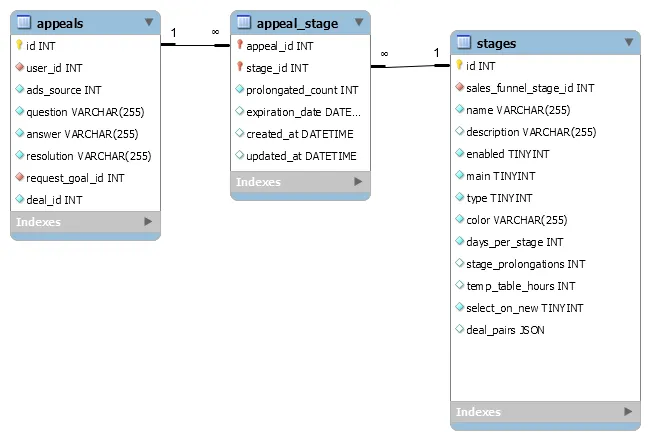
Task: Click the stages table icon
Action: pyautogui.click(x=463, y=42)
